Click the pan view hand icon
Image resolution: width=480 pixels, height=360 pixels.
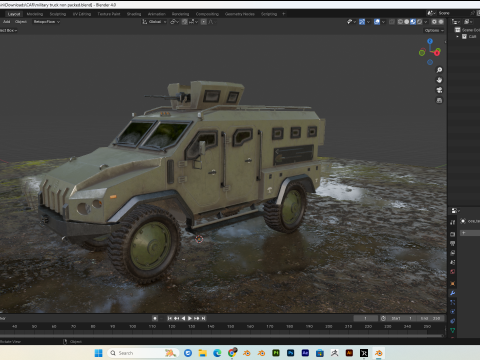click(x=439, y=80)
